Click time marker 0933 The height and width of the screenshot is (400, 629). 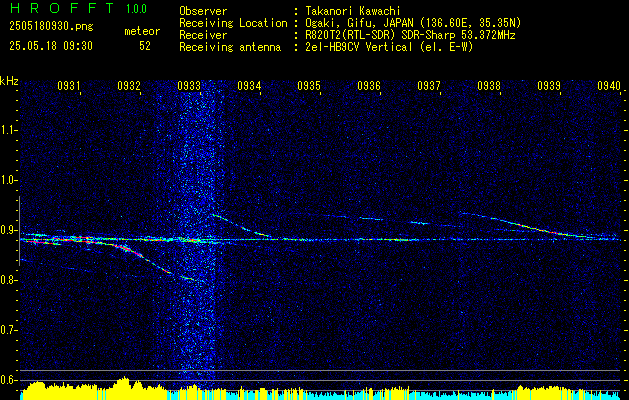(189, 85)
